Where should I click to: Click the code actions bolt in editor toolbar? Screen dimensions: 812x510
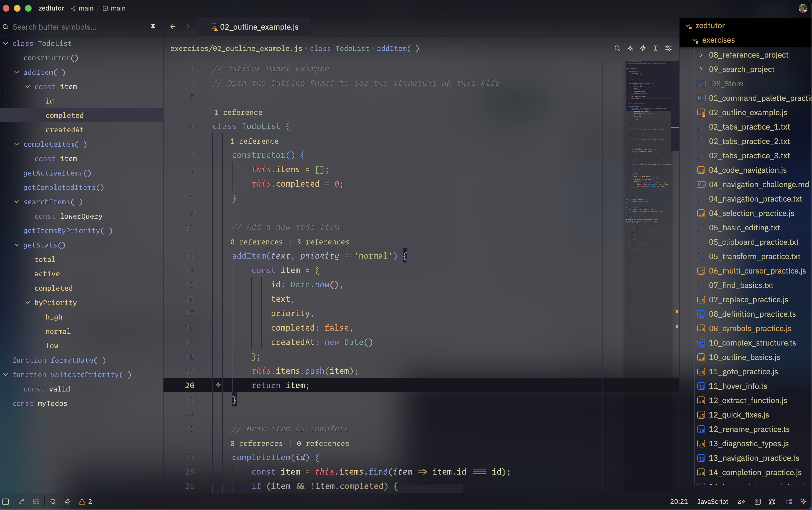[643, 48]
